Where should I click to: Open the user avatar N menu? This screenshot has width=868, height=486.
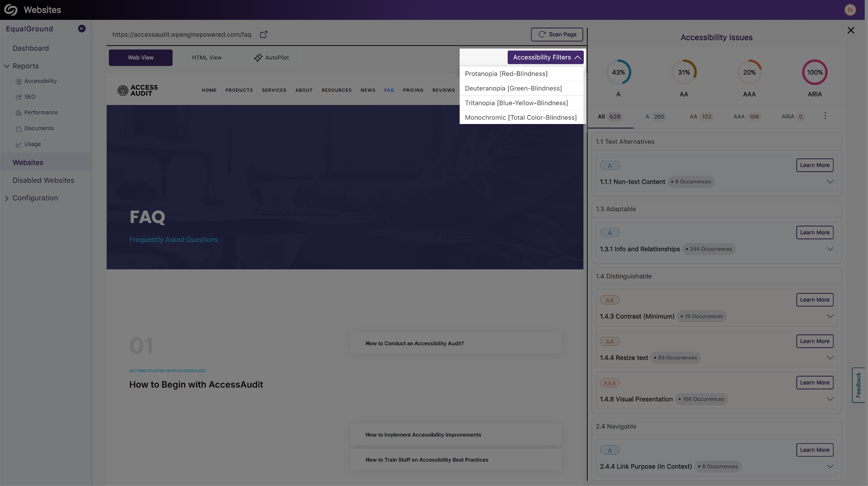coord(850,10)
